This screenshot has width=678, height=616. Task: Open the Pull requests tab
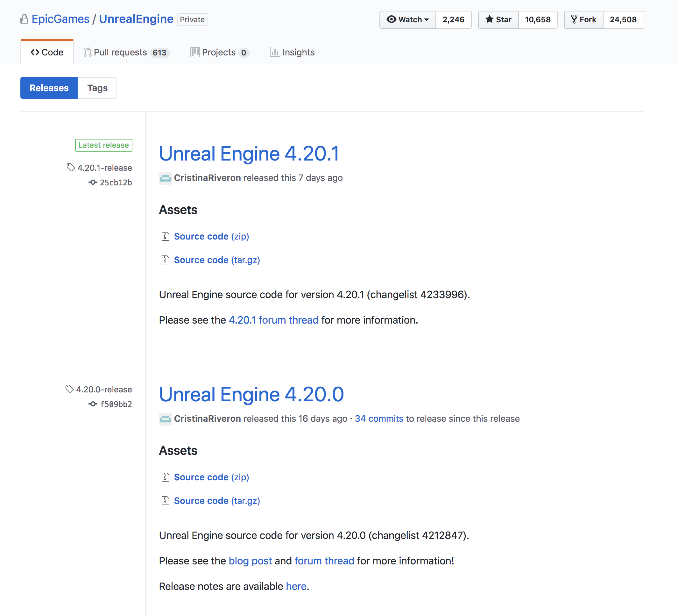tap(126, 52)
